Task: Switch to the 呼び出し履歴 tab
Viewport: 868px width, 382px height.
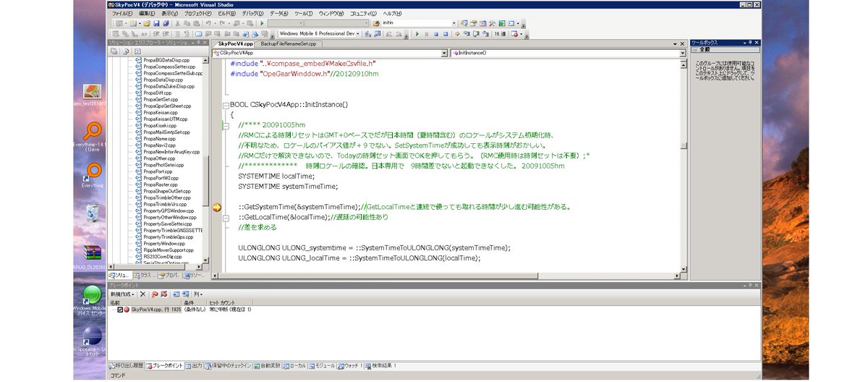Action: (126, 366)
